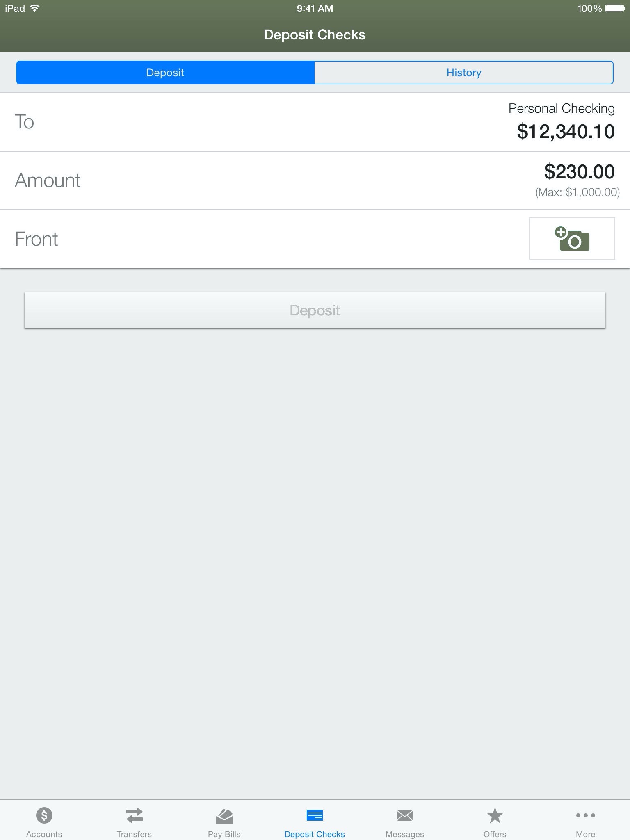Tap the Max: $1,000.00 limit text
Image resolution: width=630 pixels, height=840 pixels.
click(x=577, y=192)
